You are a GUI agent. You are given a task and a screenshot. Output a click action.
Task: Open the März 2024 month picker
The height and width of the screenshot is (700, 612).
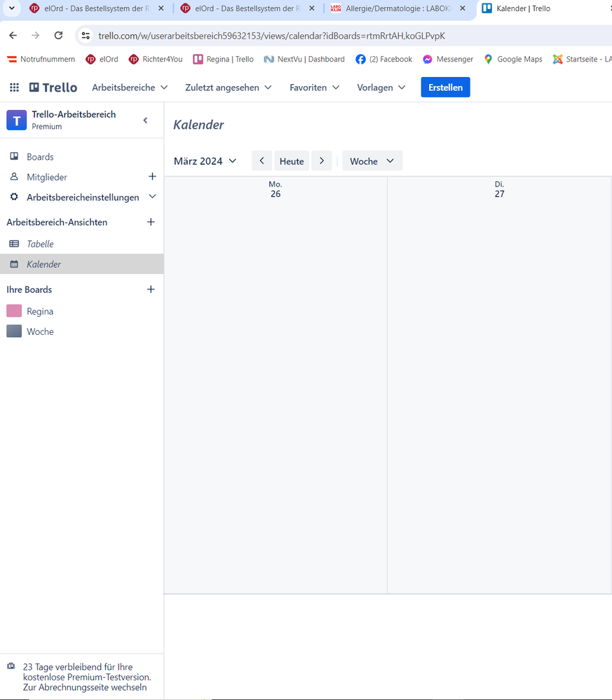click(205, 161)
